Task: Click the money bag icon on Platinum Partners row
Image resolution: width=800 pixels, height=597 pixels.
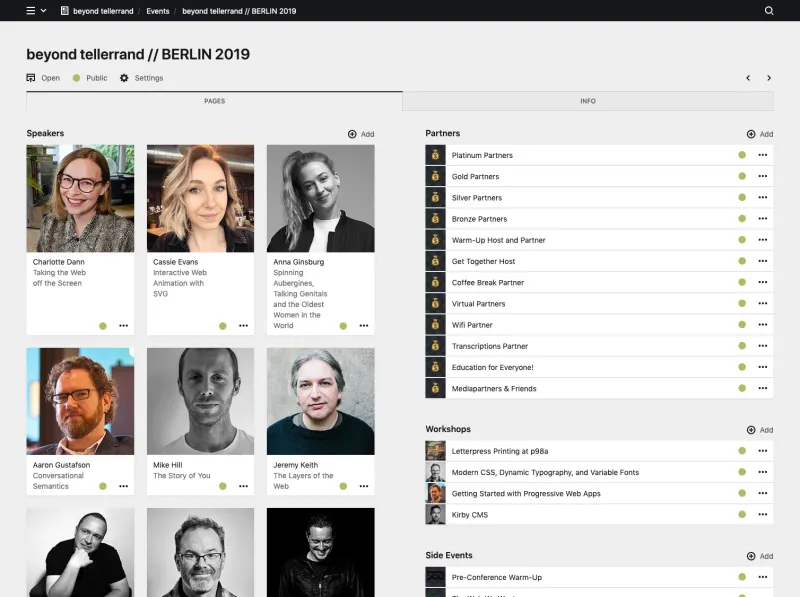Action: point(434,155)
